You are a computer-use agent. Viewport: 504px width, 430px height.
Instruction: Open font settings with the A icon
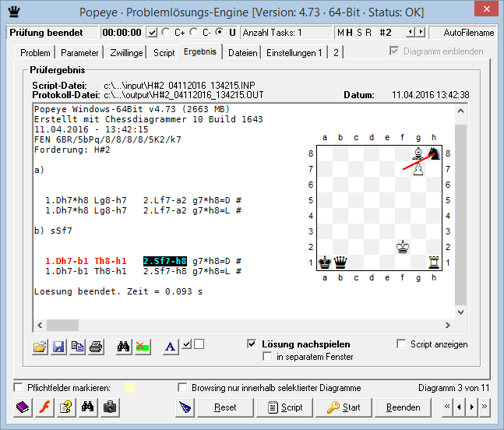tap(171, 347)
